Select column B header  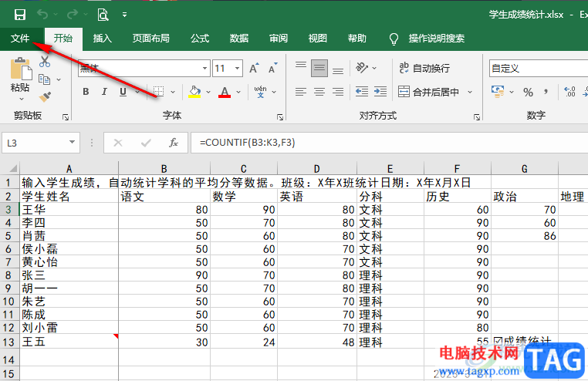(164, 169)
